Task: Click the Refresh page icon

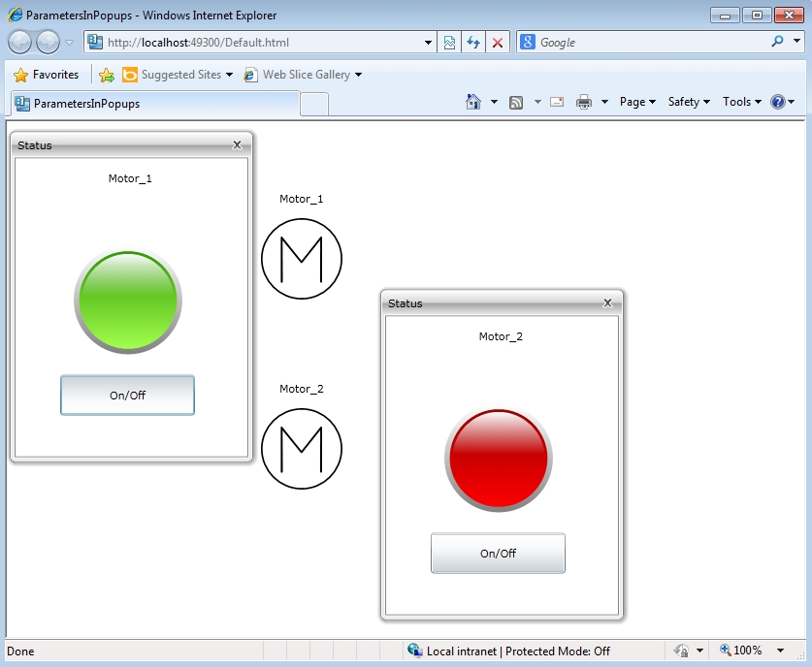Action: 473,43
